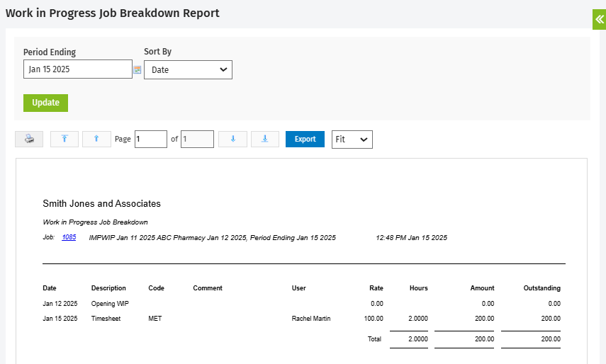The width and height of the screenshot is (606, 364).
Task: Open the calendar picker beside Period Ending
Action: click(138, 70)
